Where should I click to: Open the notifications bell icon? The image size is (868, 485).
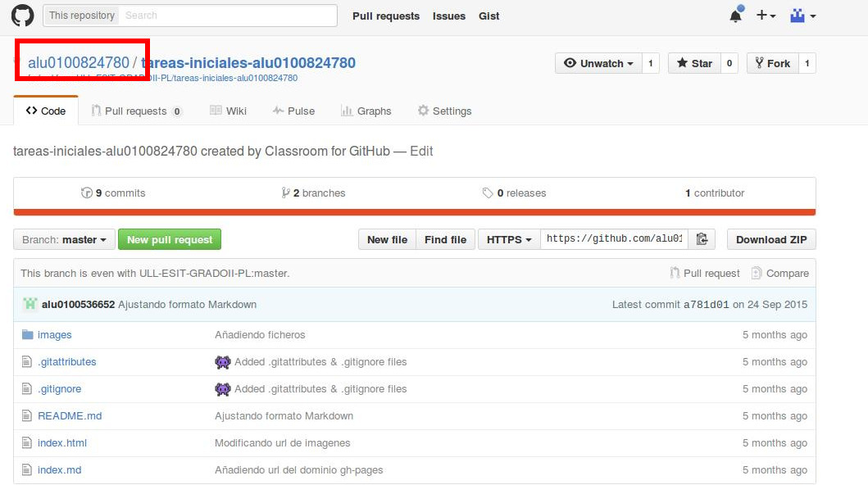(x=736, y=16)
